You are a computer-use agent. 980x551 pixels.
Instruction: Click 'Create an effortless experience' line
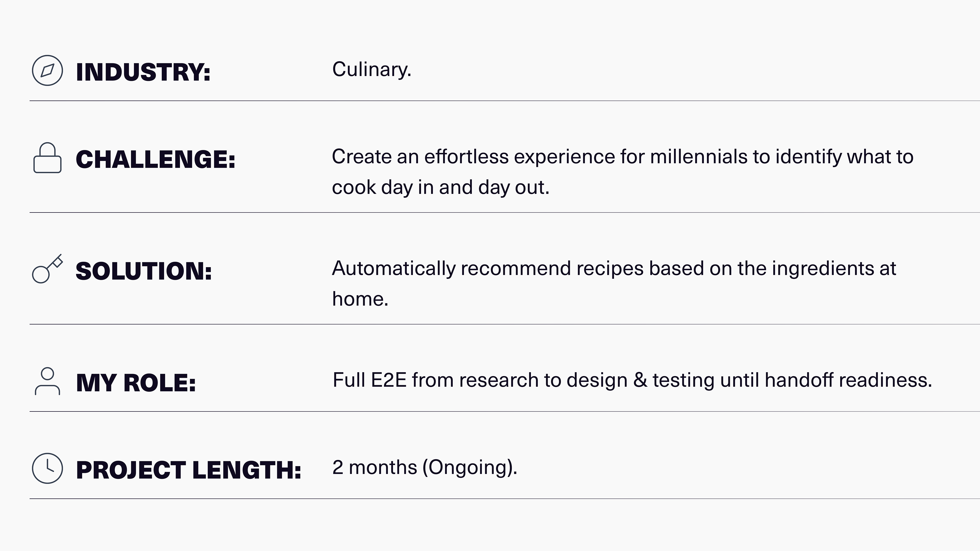point(622,157)
